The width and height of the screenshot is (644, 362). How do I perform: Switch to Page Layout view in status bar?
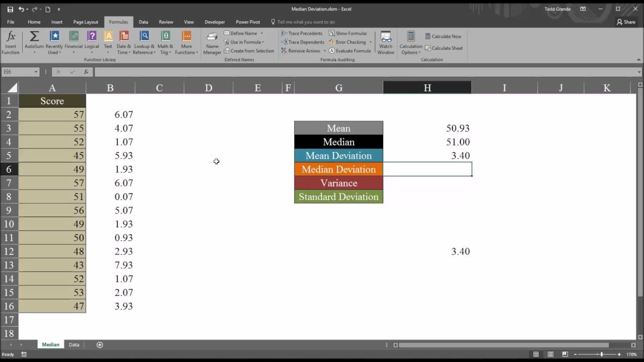click(x=550, y=354)
